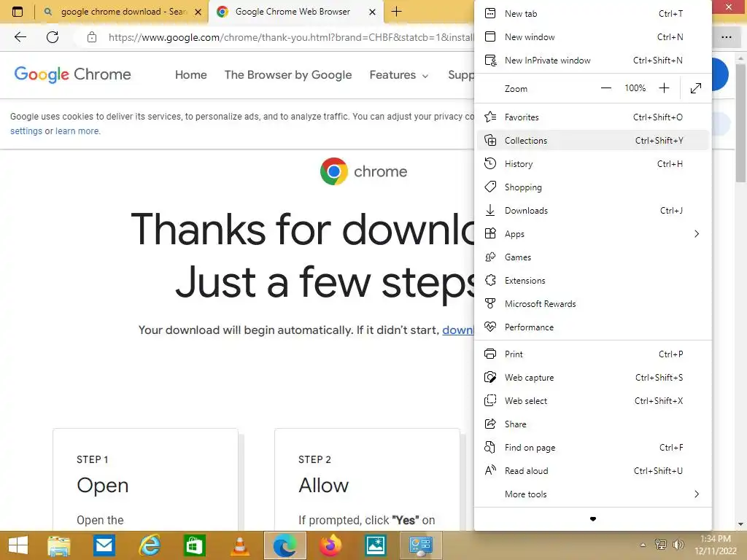The image size is (747, 560).
Task: Click the Microsoft Store taskbar icon
Action: coord(194,545)
